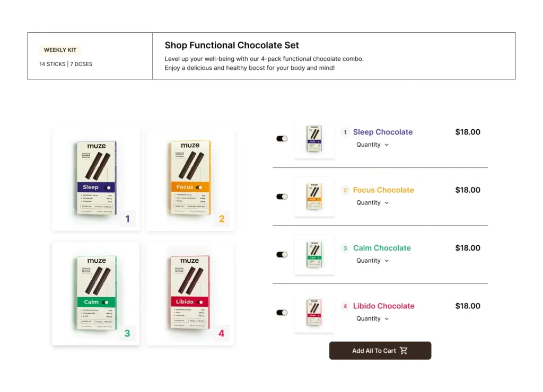Screen dimensions: 543x392
Task: Click the number 1 badge beside Sleep Chocolate
Action: click(x=345, y=132)
